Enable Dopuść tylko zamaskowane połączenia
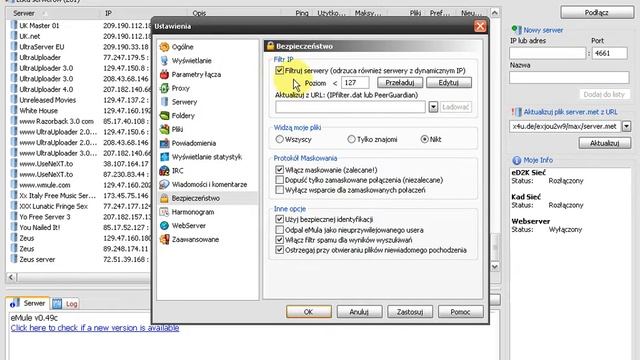Screen dimensions: 640x360 (x=279, y=180)
